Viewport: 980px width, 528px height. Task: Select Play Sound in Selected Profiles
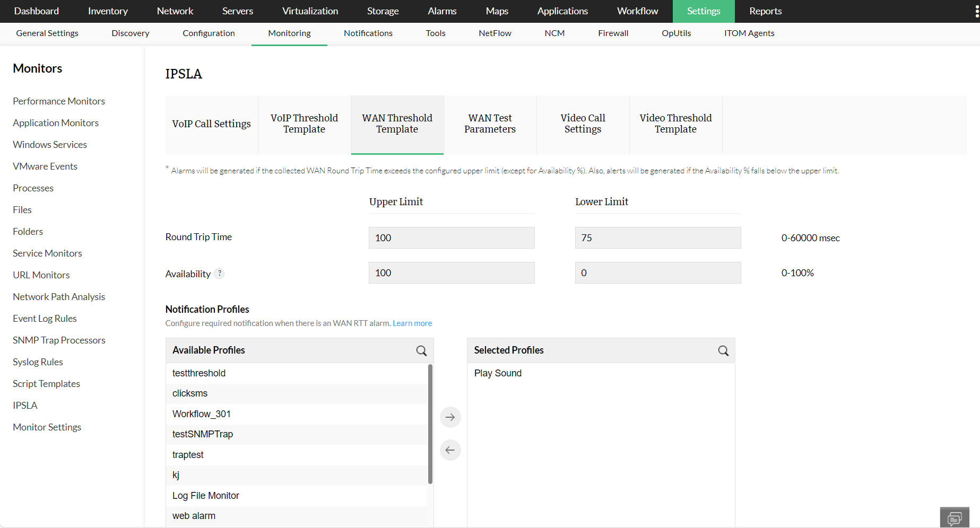(x=498, y=373)
